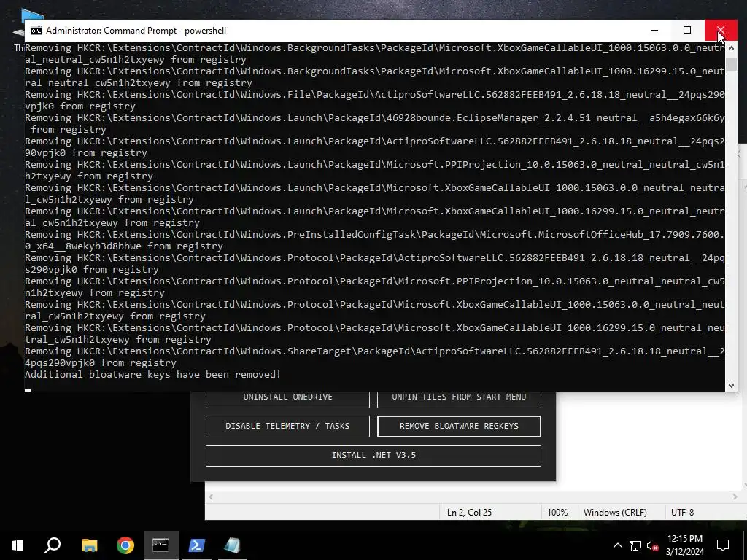This screenshot has height=560, width=747.
Task: Click the Command Prompt title bar text
Action: pos(136,31)
